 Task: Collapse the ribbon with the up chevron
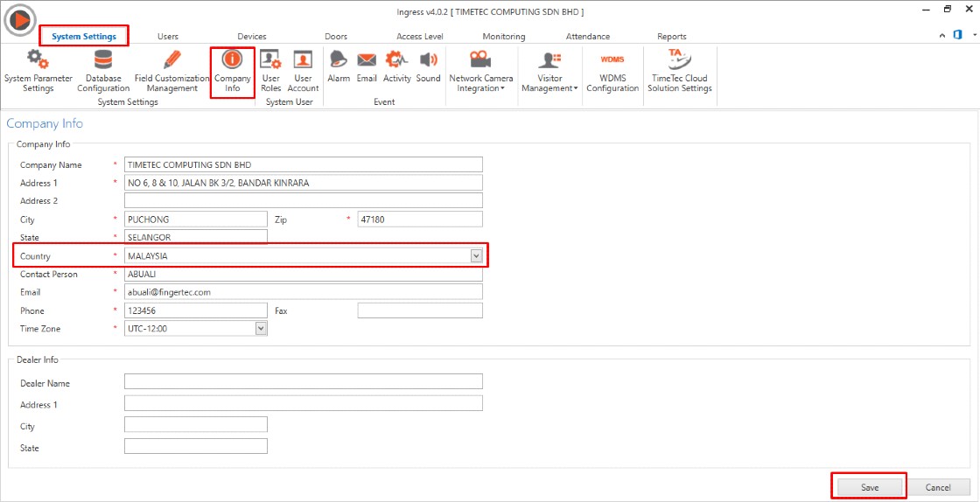(x=942, y=36)
